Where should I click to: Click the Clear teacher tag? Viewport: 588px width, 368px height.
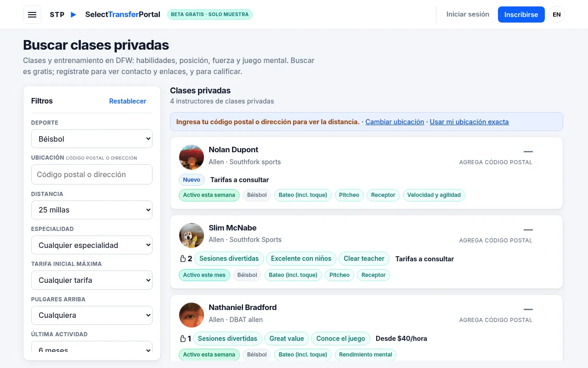tap(364, 259)
